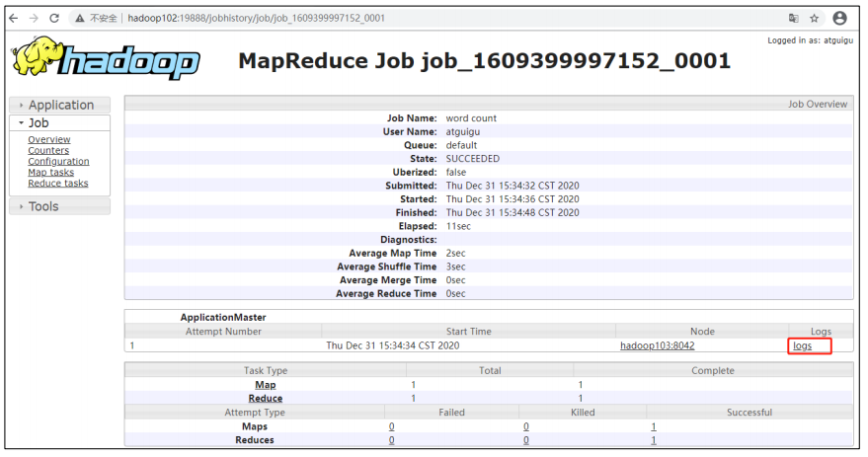Select the Uberized value 'false'

(455, 172)
